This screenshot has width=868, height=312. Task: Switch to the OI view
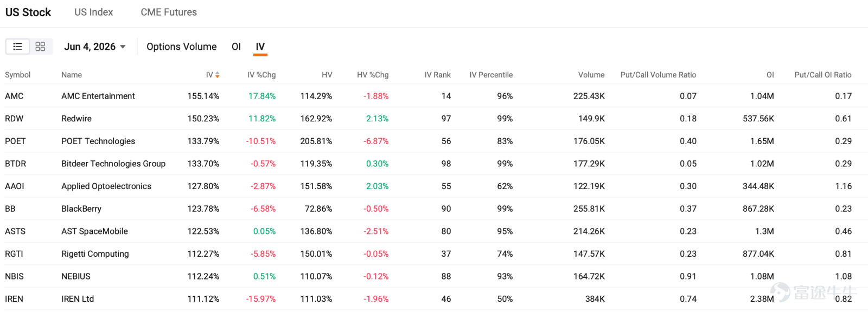[x=236, y=47]
